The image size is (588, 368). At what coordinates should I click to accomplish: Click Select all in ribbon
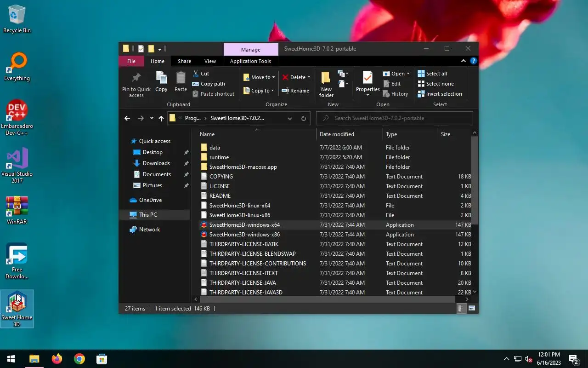coord(432,74)
